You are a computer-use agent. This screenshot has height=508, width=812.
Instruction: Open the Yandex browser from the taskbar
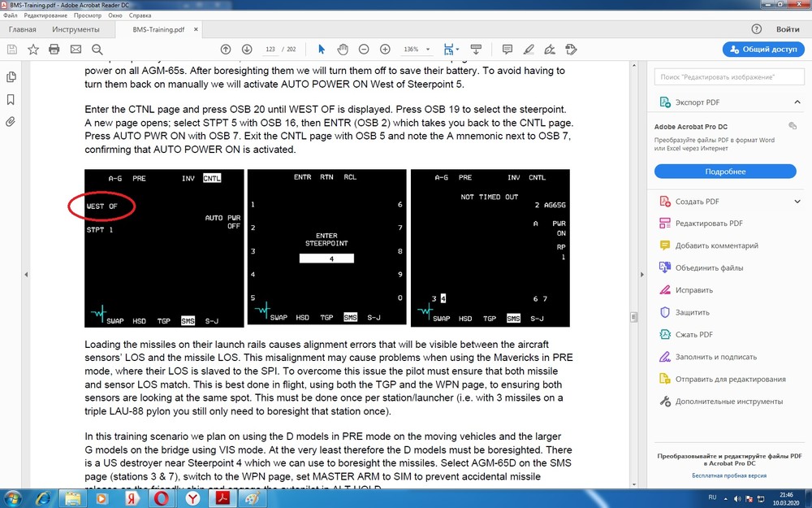coord(193,498)
